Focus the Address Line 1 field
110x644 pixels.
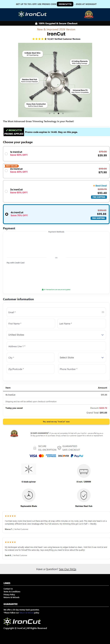56,346
